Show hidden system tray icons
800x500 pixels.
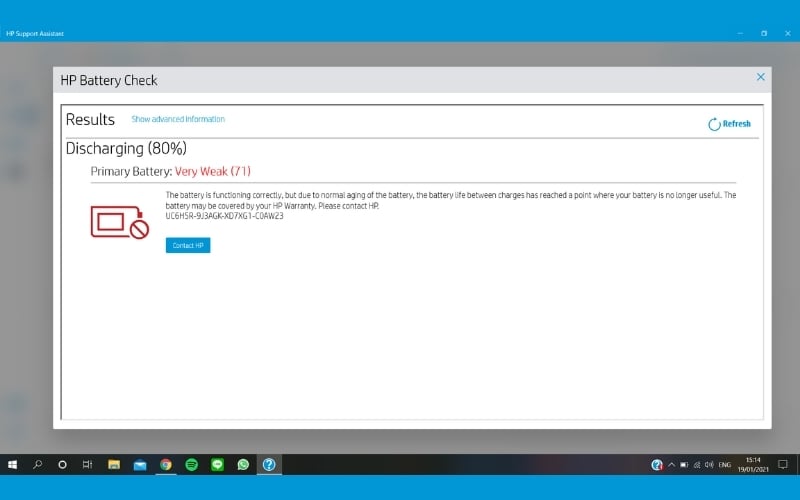[671, 465]
